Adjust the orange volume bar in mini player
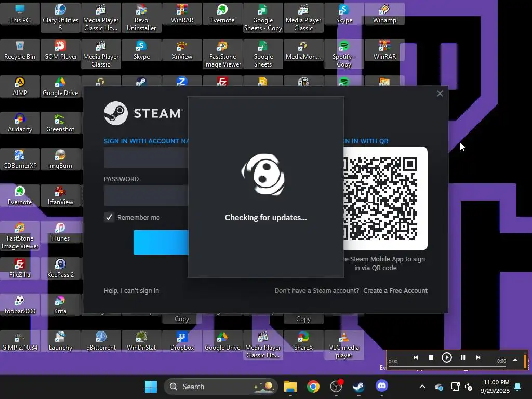Image resolution: width=532 pixels, height=399 pixels. (x=525, y=361)
